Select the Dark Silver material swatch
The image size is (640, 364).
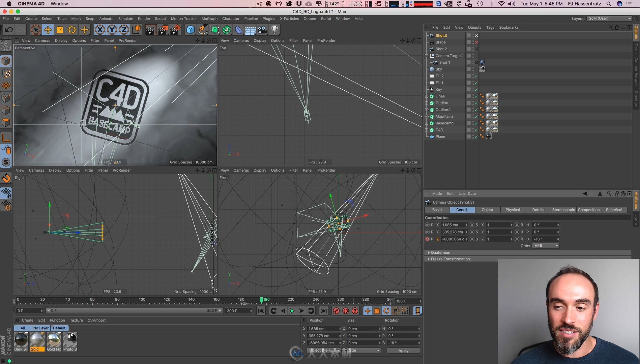tap(21, 341)
